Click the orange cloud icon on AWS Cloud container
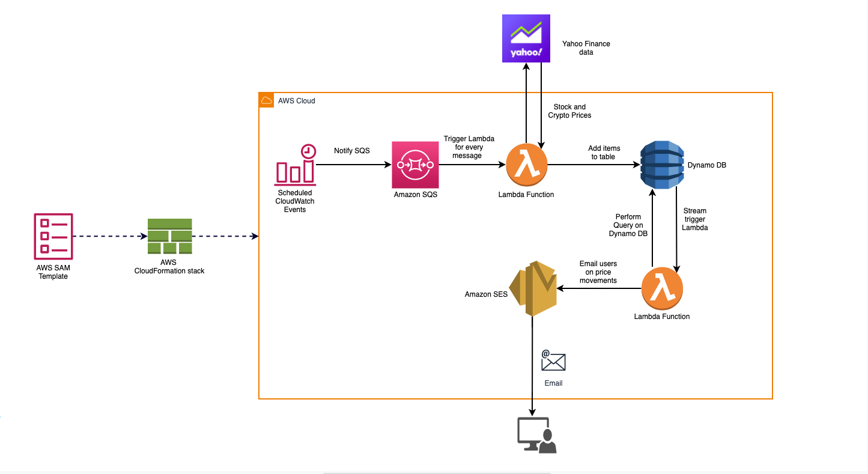Screen dimensions: 868x474 tap(267, 100)
